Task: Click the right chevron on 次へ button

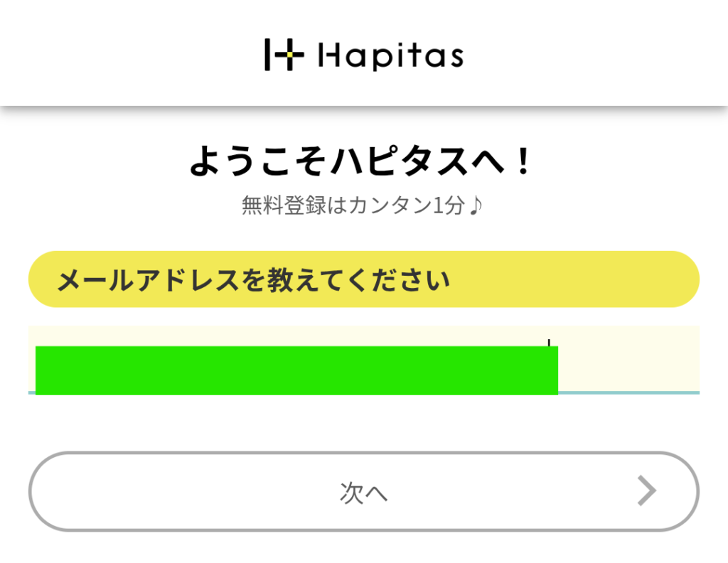Action: [646, 490]
